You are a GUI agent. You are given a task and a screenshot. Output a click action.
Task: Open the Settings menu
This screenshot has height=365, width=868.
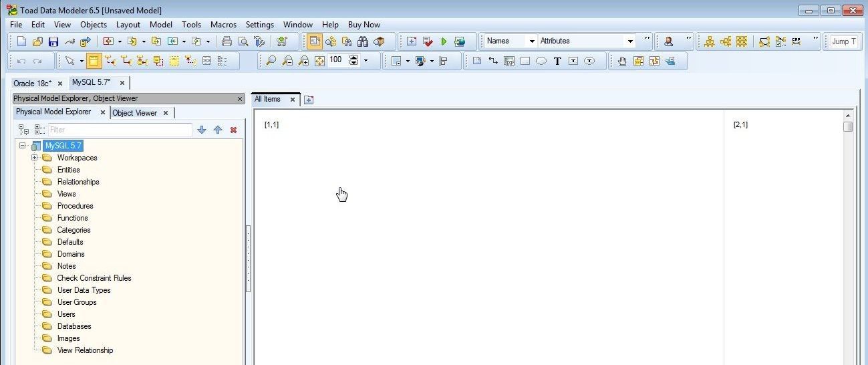tap(260, 25)
